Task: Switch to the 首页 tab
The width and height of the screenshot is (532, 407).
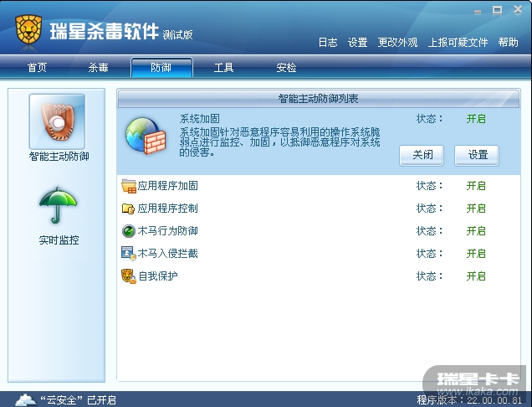Action: 37,68
